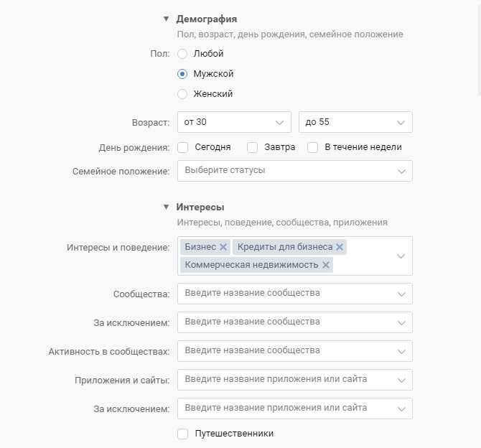The width and height of the screenshot is (481, 448).
Task: Check the Завтра birthday checkbox
Action: [252, 147]
